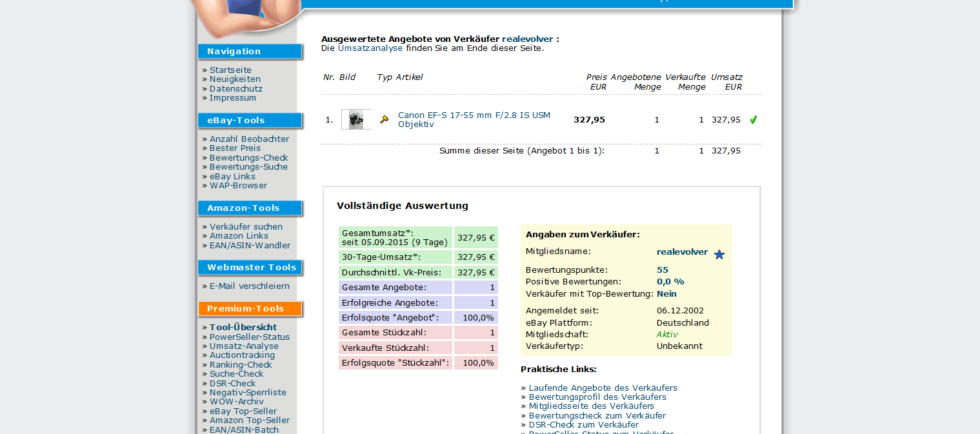This screenshot has width=980, height=434.
Task: Open the Umsatzanalyse link
Action: (x=370, y=48)
